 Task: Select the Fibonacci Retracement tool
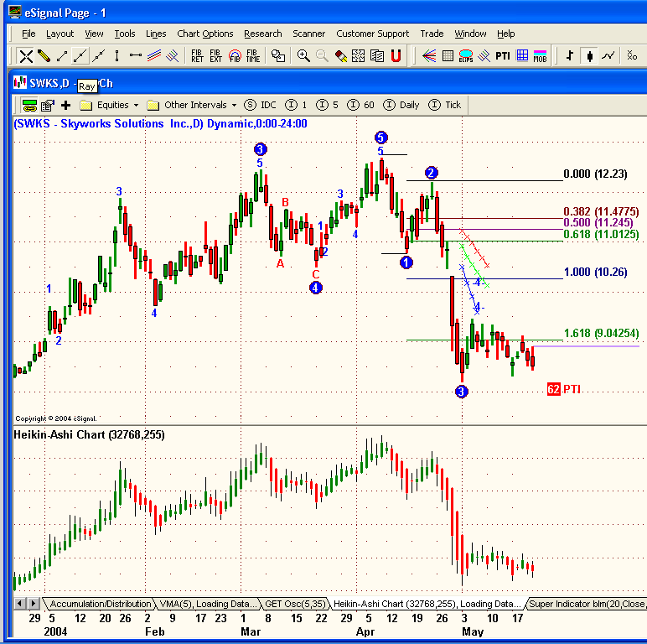(197, 56)
